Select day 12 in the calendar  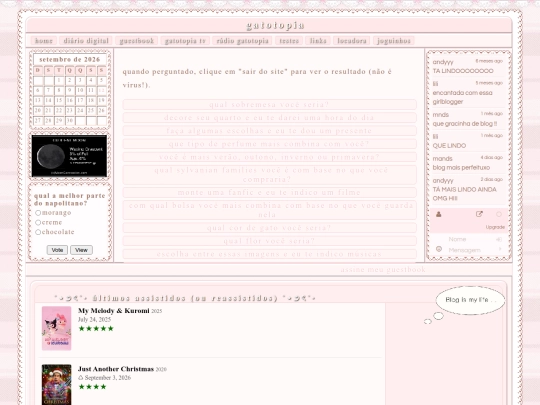click(x=102, y=90)
